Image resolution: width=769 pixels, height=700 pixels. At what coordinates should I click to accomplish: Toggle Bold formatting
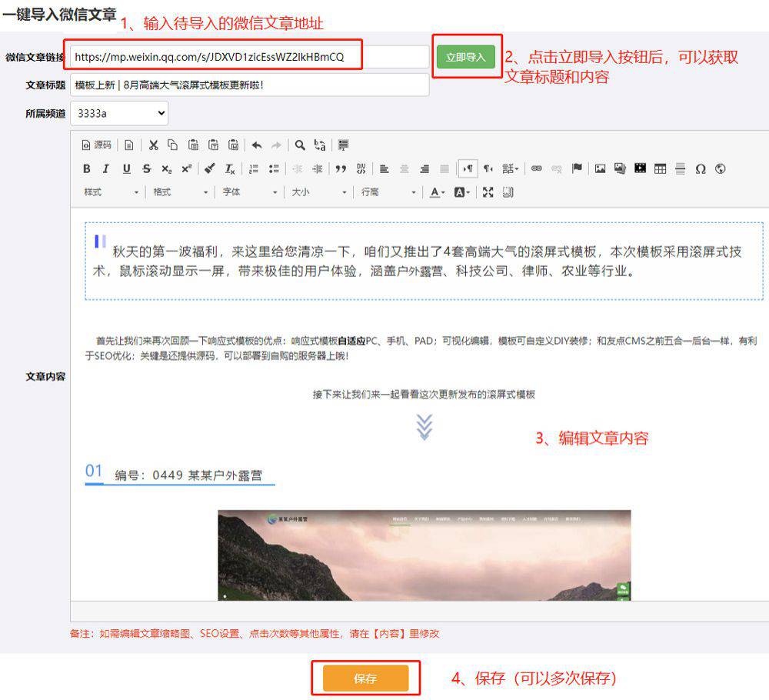(87, 168)
